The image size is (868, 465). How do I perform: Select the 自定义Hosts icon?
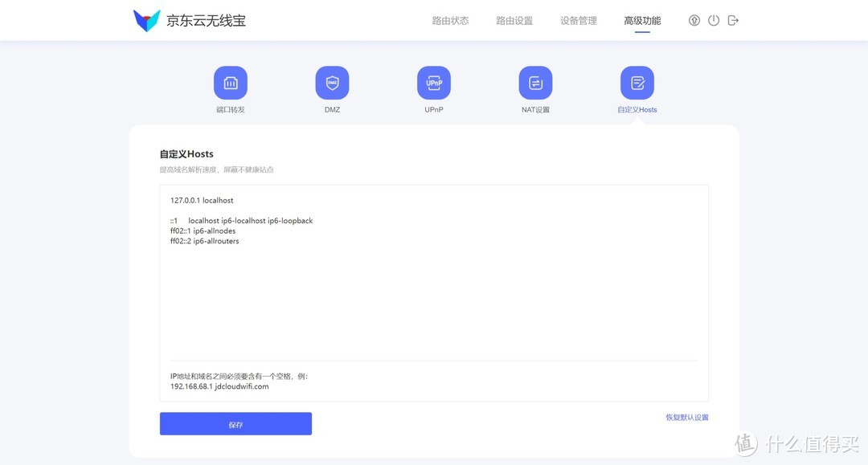click(x=637, y=81)
